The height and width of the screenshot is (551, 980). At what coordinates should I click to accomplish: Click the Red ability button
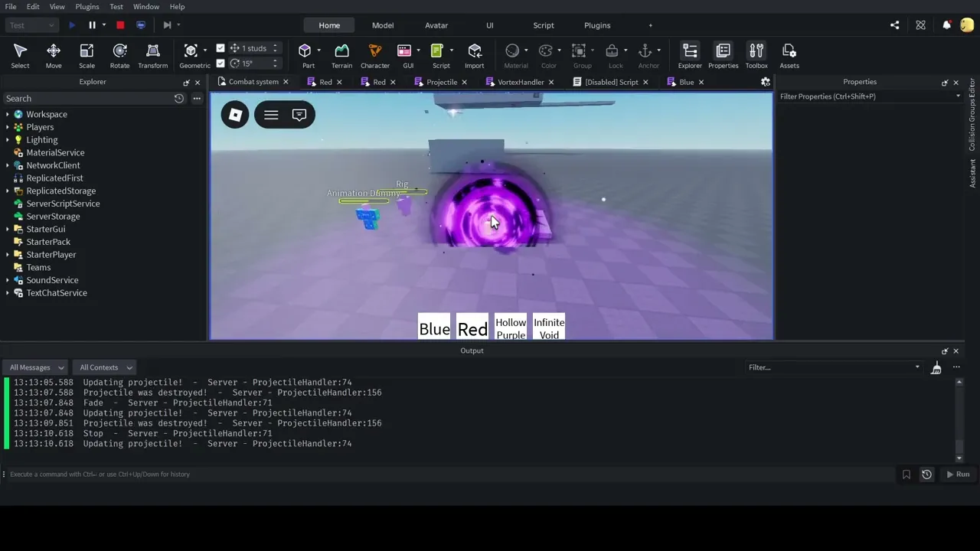[472, 327]
